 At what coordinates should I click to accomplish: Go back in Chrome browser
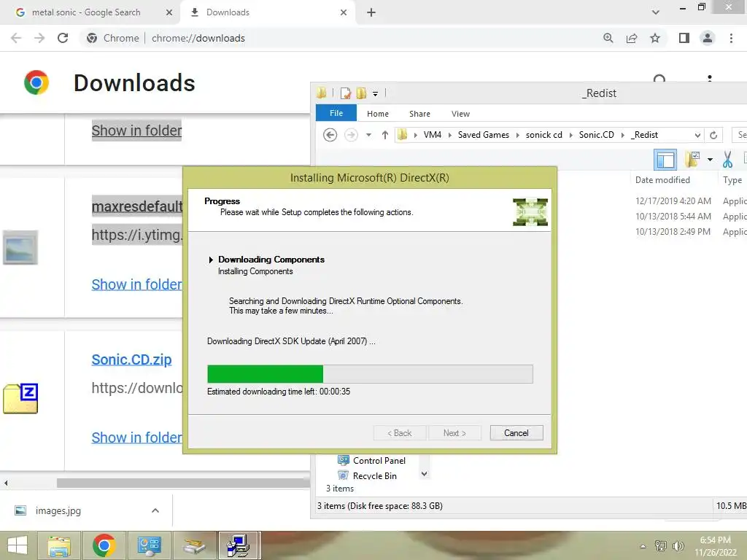click(16, 38)
